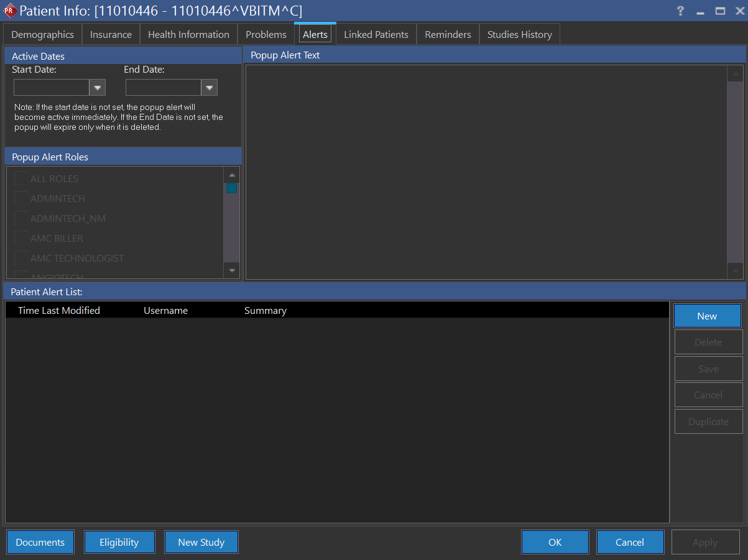This screenshot has height=560, width=748.
Task: Switch to the Problems tab
Action: [x=265, y=34]
